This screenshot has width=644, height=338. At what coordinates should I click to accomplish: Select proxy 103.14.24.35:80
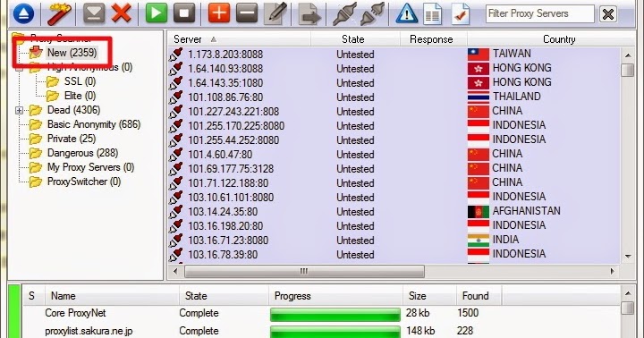click(x=223, y=212)
